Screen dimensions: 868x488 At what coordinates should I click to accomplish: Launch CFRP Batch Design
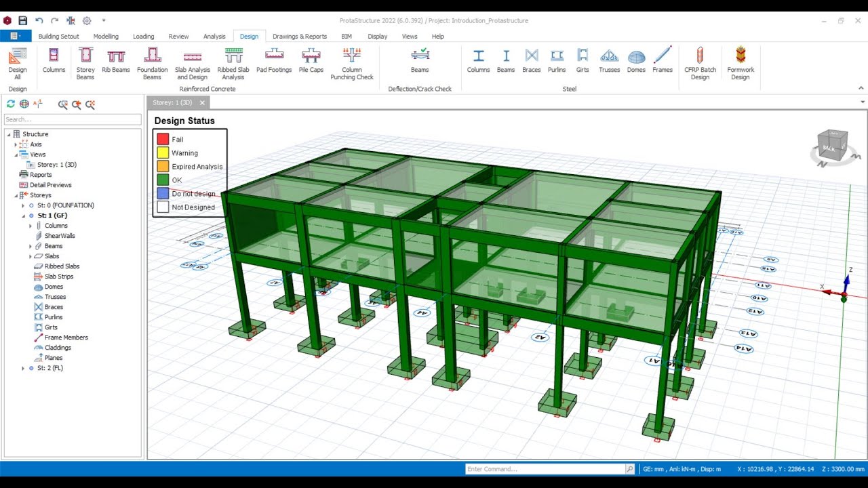click(x=700, y=64)
